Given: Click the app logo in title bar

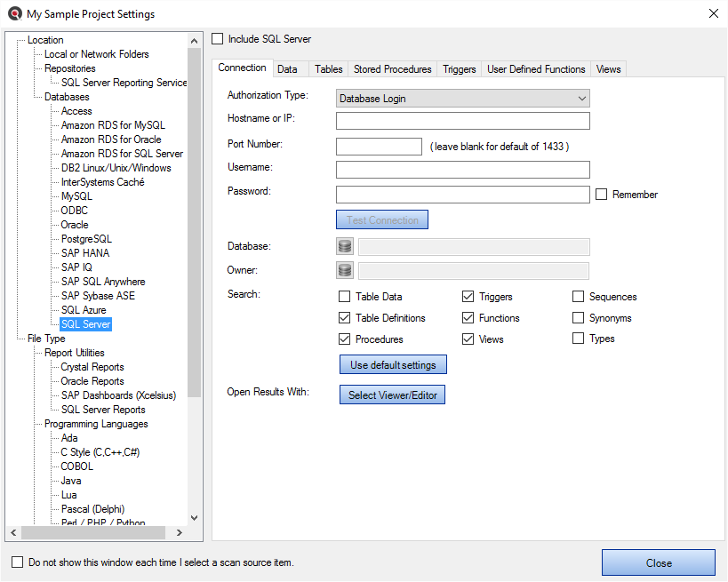Looking at the screenshot, I should pos(15,13).
